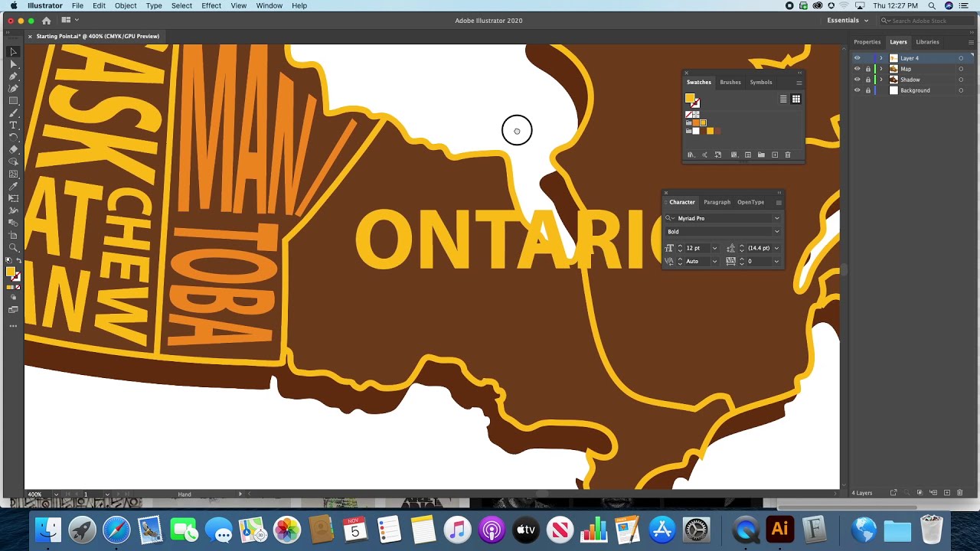
Task: Open the Window menu
Action: 269,5
